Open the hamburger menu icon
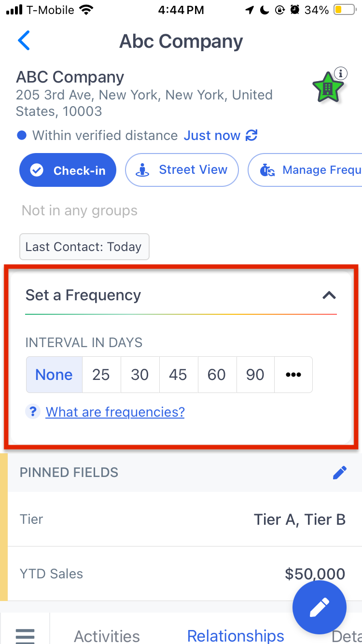 [25, 635]
